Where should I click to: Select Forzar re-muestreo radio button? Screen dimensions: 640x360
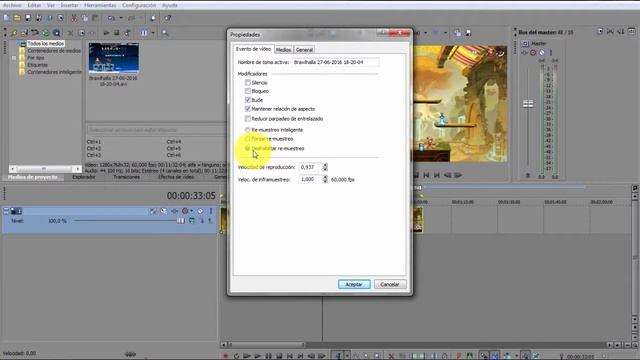point(247,139)
